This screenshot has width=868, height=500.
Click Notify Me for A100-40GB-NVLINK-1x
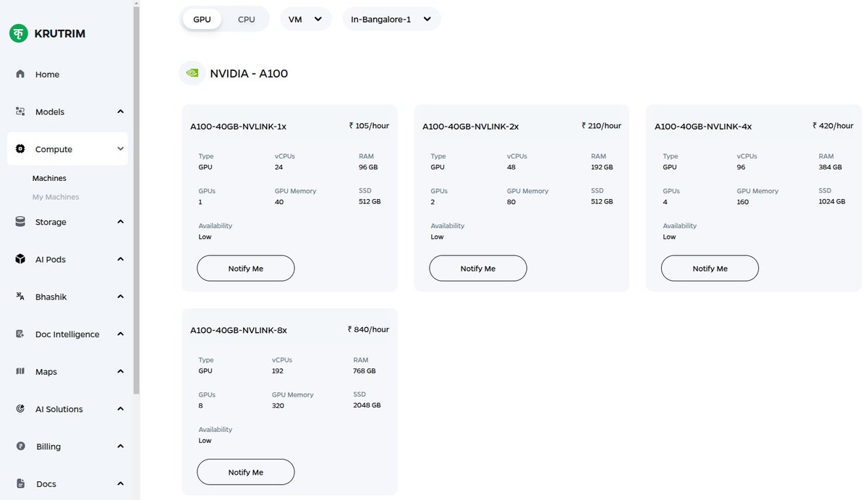coord(246,268)
